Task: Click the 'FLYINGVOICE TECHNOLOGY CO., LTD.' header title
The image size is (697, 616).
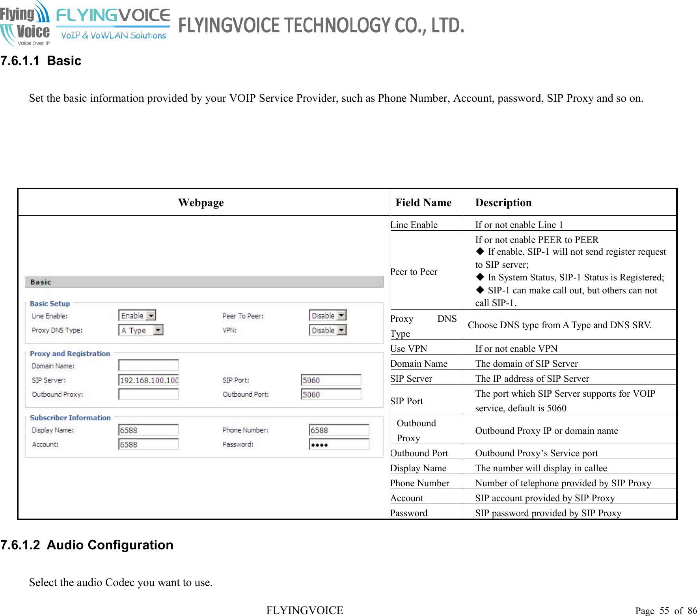Action: pyautogui.click(x=321, y=25)
